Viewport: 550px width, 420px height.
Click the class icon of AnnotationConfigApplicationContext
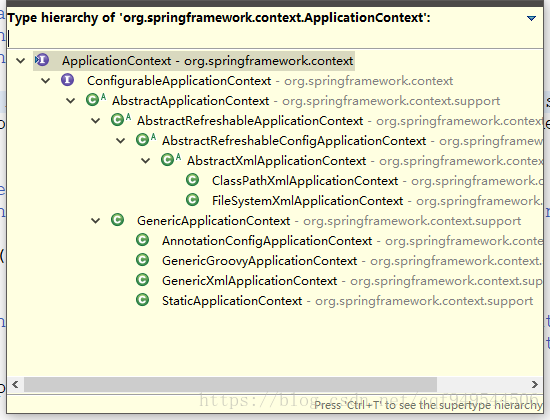(142, 240)
